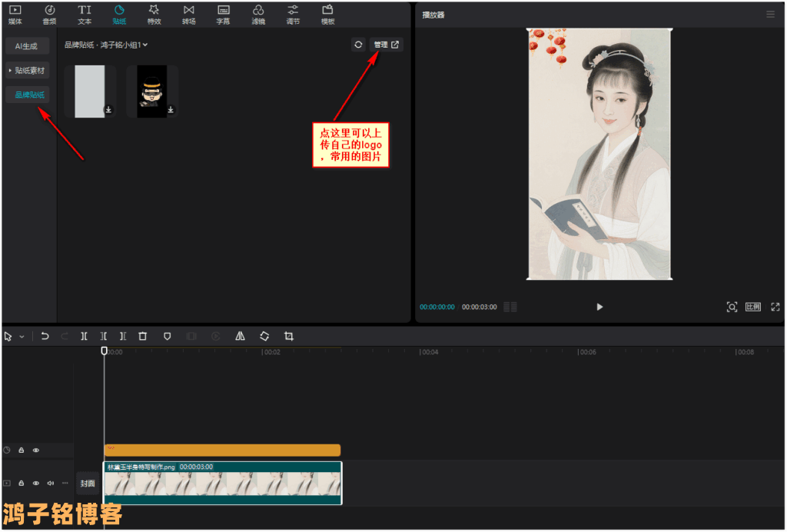Toggle visibility of the sticker track
This screenshot has height=532, width=787.
pos(35,451)
